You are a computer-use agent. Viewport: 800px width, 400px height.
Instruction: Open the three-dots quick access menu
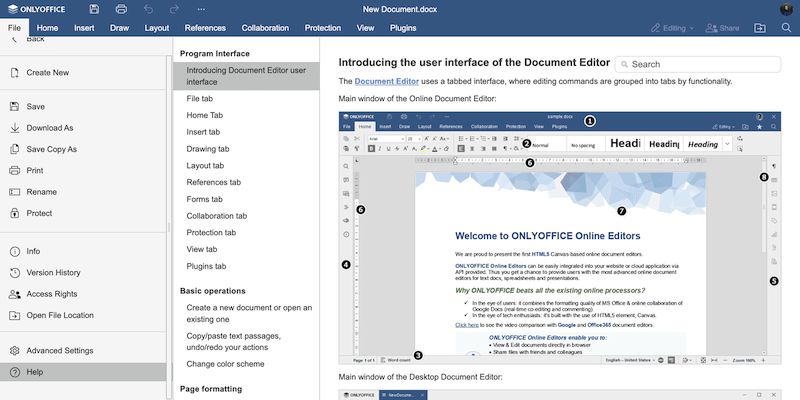click(201, 9)
